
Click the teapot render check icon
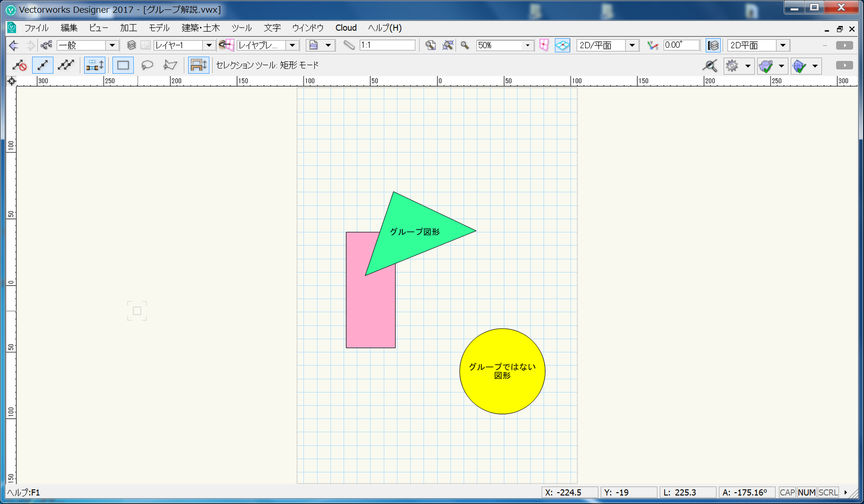click(x=765, y=65)
